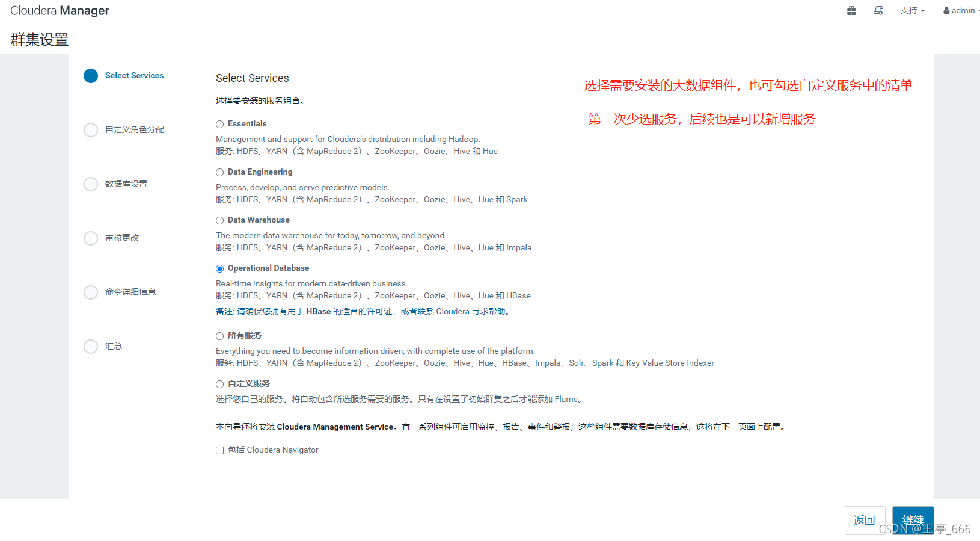
Task: Click the services list ending 'Key-Value Store Indexer'
Action: point(465,363)
